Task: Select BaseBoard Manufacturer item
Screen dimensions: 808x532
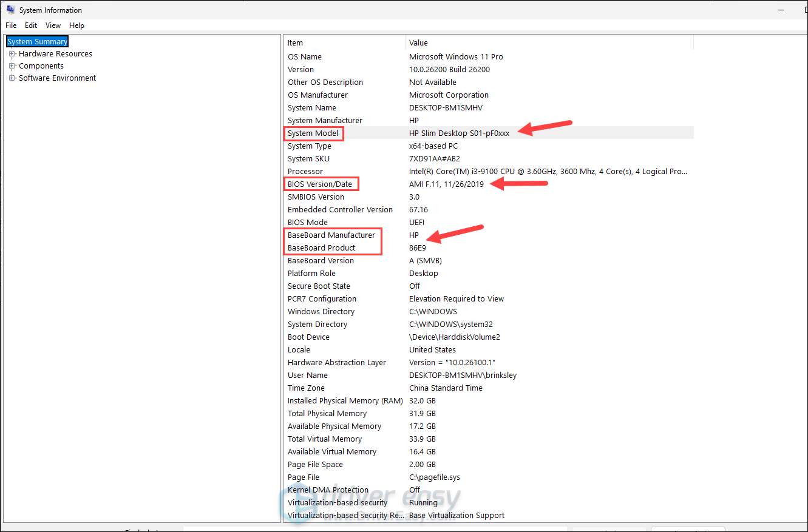Action: pos(331,235)
